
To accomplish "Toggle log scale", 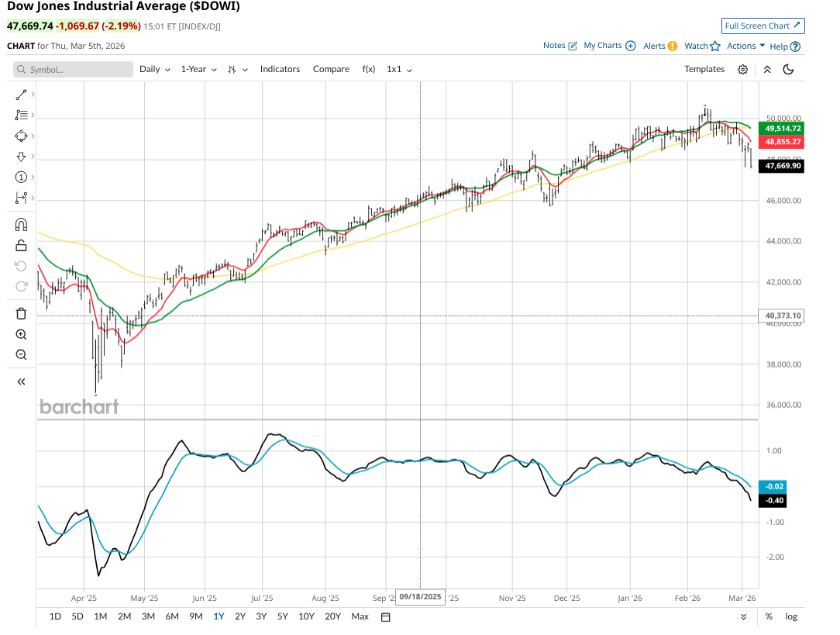I will coord(791,617).
